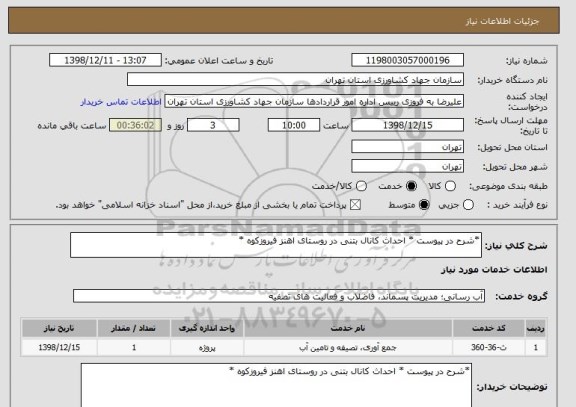This screenshot has width=576, height=407.
Task: Click service name cell جمع آوری، تصفیه و تامین آب
Action: click(x=348, y=347)
